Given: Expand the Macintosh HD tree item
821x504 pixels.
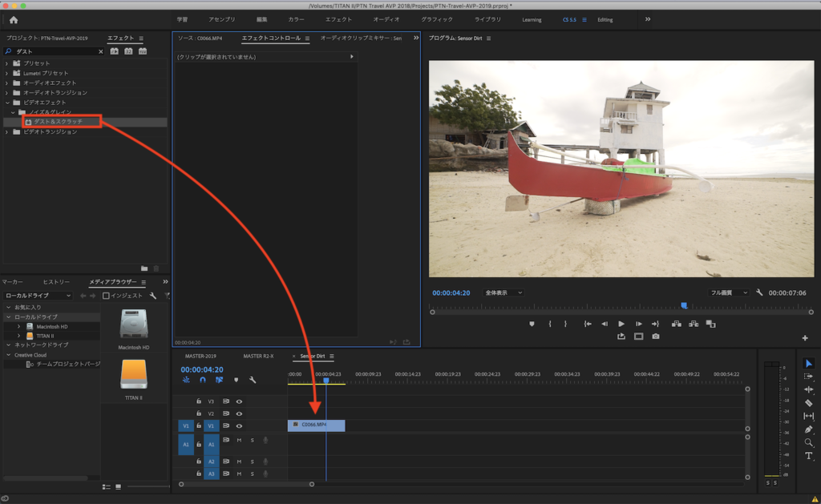Looking at the screenshot, I should point(19,326).
